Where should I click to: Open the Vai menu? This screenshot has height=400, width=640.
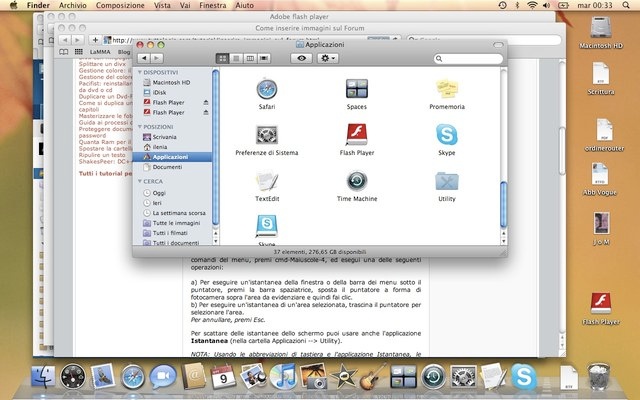click(x=185, y=5)
